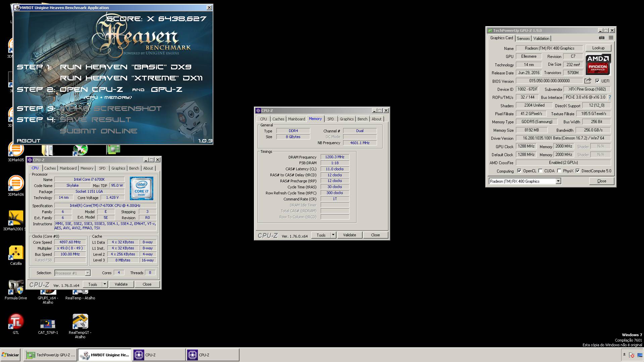Click the GPU-Z screenshot camera icon
Viewport: 644px width, 362px height.
[x=602, y=38]
